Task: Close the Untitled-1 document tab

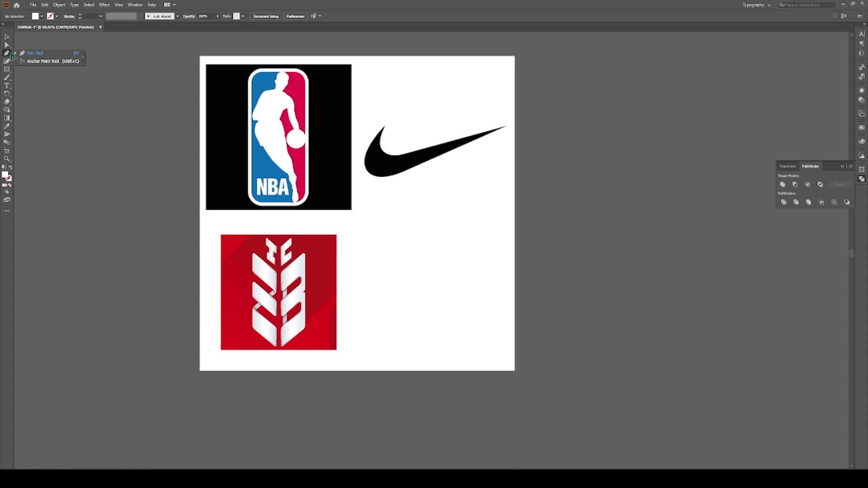Action: (101, 27)
